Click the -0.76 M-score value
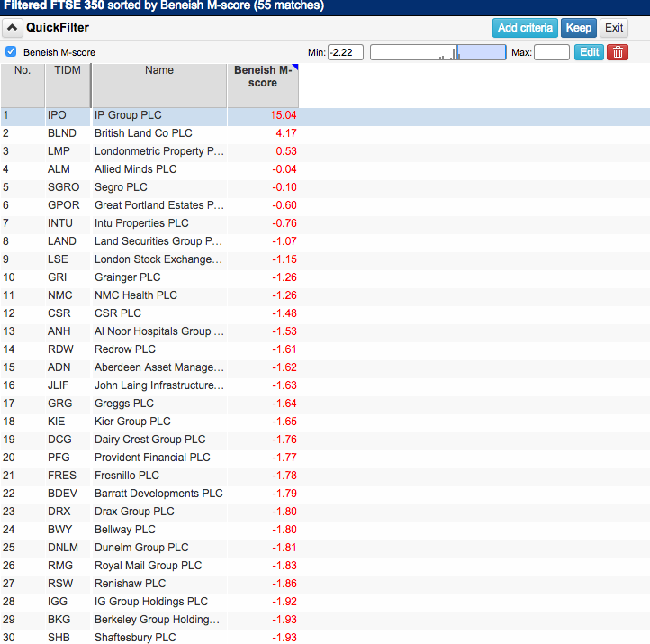Screen dimensions: 650x644 click(284, 223)
